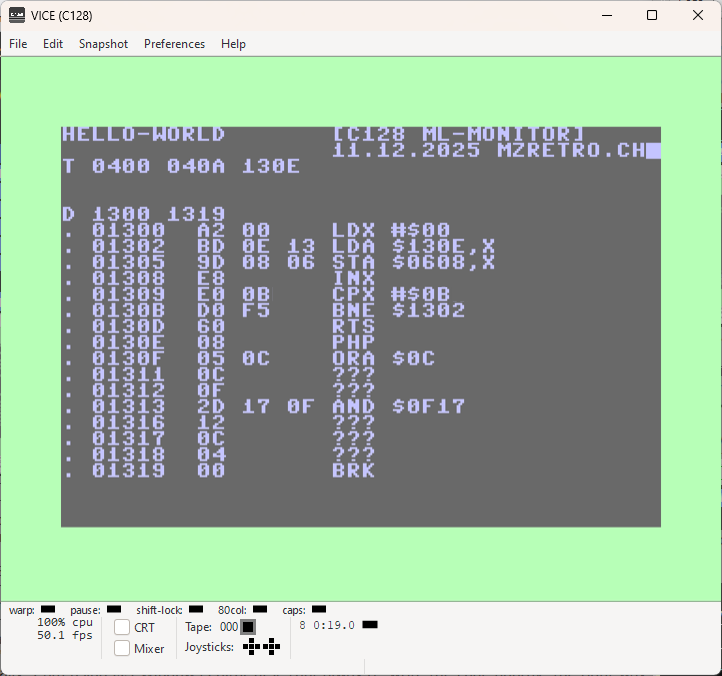Open the Edit menu
This screenshot has height=676, width=722.
(53, 44)
